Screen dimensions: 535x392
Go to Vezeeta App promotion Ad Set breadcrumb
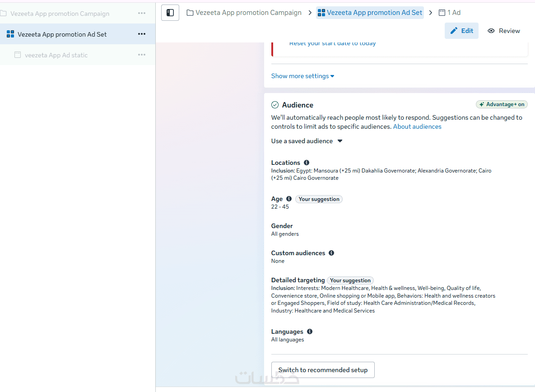point(370,13)
